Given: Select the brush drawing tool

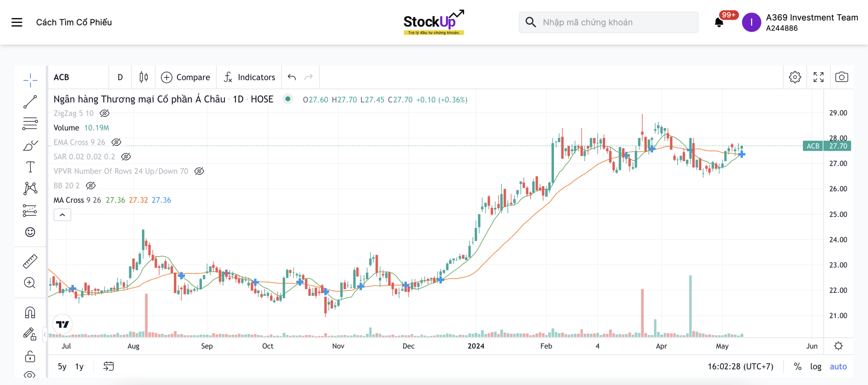Looking at the screenshot, I should pos(30,145).
